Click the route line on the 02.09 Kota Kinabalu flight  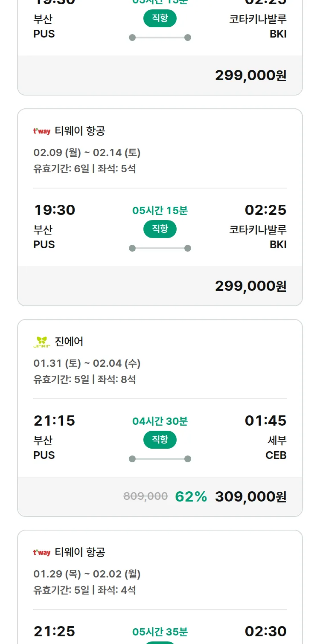pos(160,248)
